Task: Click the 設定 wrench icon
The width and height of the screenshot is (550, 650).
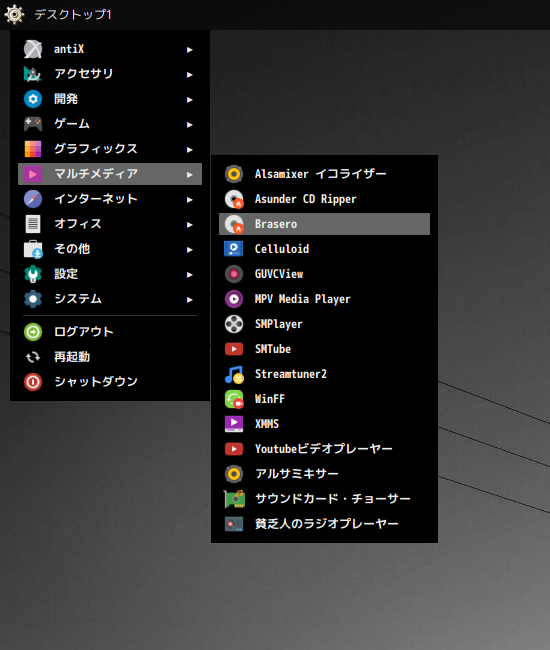Action: click(33, 274)
